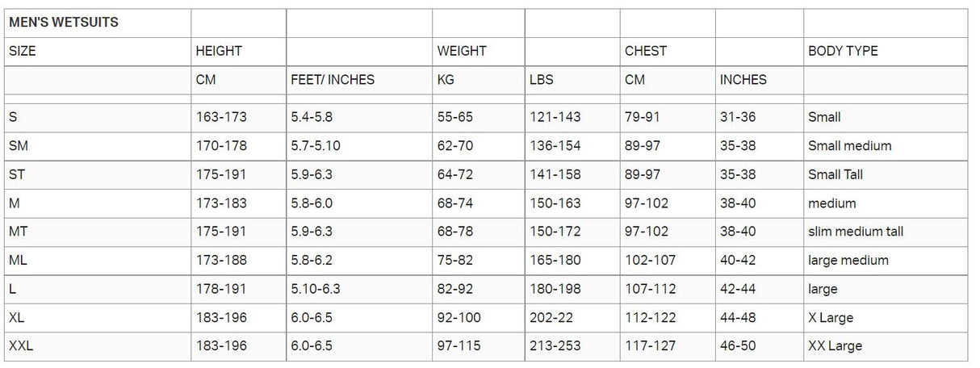Click the WEIGHT column header
Image resolution: width=980 pixels, height=368 pixels.
tap(462, 51)
